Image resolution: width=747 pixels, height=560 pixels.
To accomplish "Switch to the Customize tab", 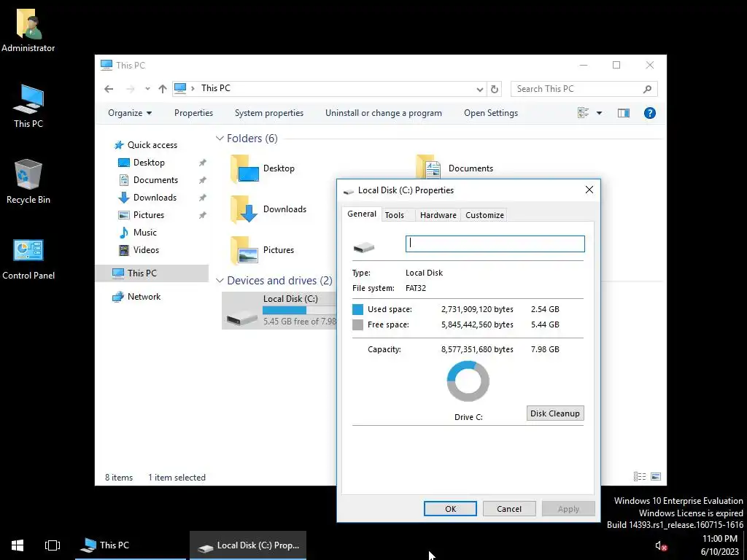I will (484, 215).
